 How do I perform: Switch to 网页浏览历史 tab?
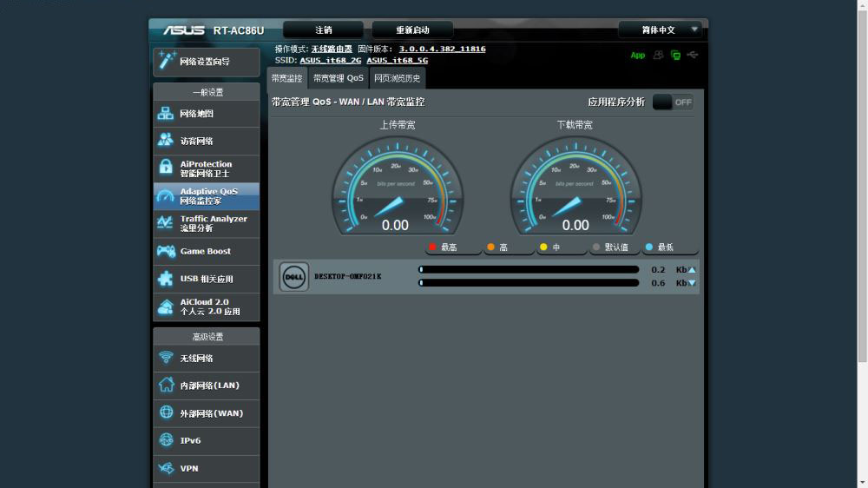pos(398,78)
